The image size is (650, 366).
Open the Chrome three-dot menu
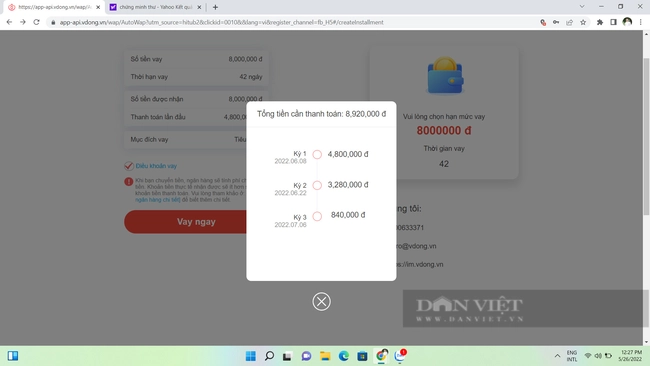point(641,22)
